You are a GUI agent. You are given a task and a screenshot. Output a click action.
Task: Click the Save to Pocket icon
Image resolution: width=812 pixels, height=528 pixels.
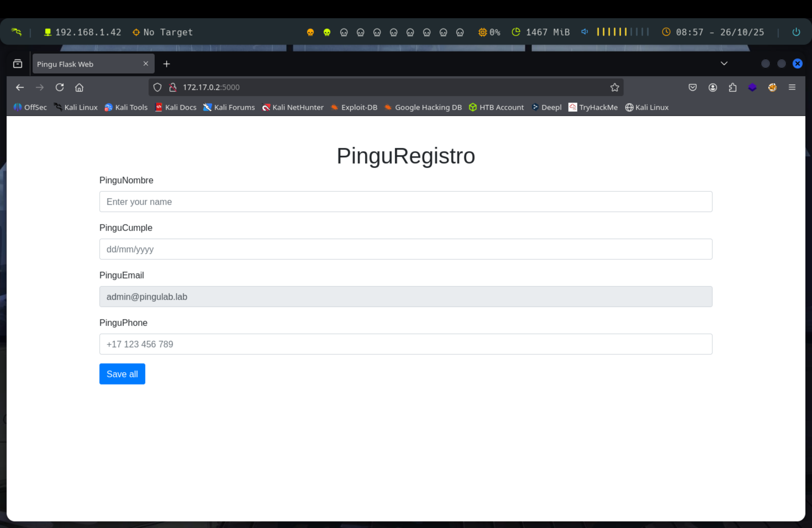coord(692,87)
